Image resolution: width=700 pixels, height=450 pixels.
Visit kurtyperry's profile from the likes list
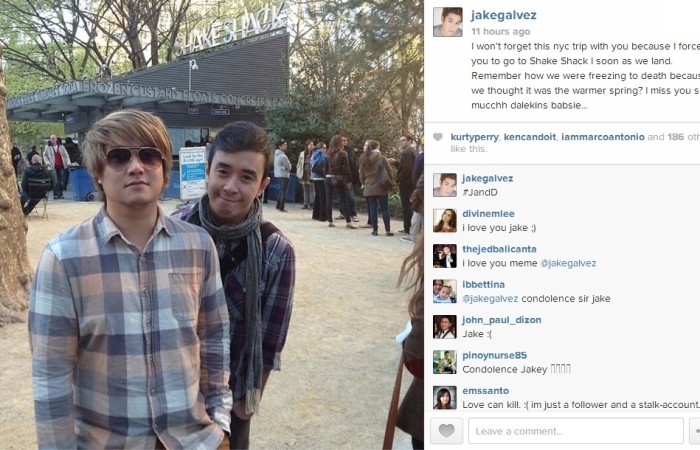(475, 137)
